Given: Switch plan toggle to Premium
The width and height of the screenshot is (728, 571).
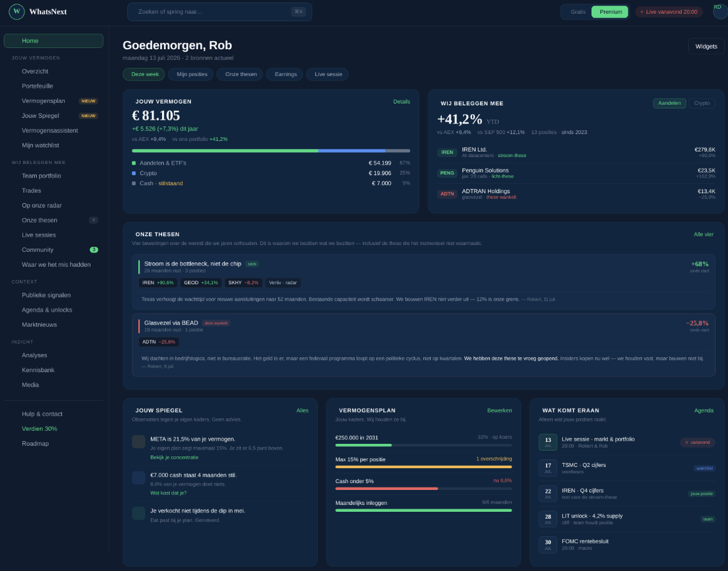Looking at the screenshot, I should 611,12.
